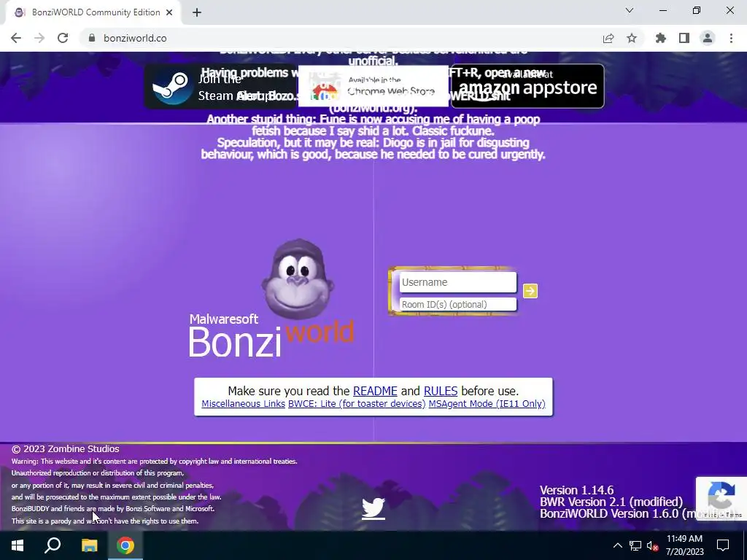Show hidden system tray icons
Viewport: 747px width, 560px height.
[617, 545]
